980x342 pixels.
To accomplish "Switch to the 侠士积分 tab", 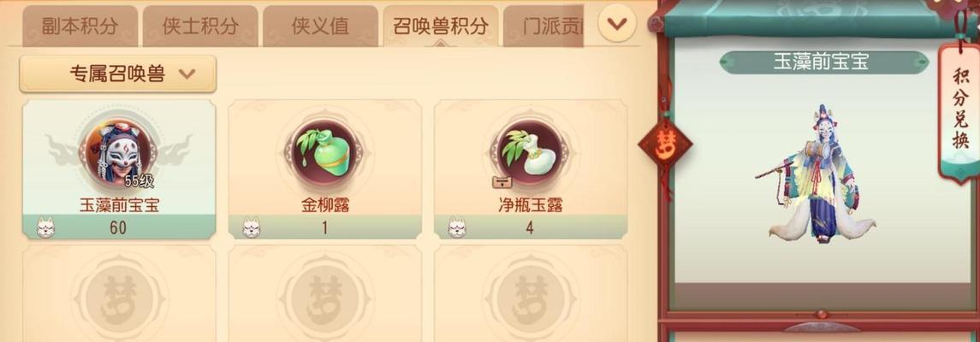I will coord(200,27).
